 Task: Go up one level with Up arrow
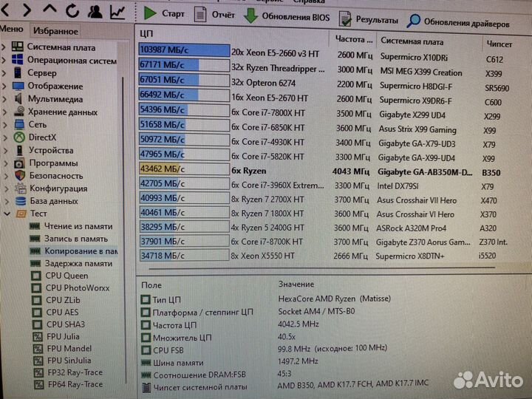coord(50,9)
